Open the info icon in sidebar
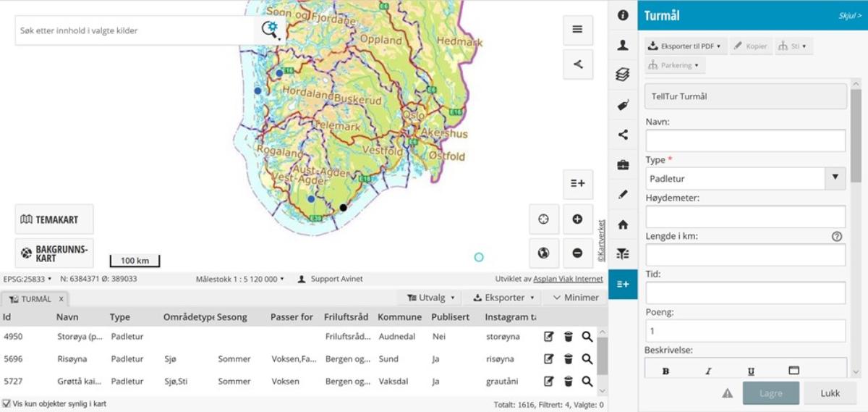Screen dimensions: 868x412 [623, 15]
